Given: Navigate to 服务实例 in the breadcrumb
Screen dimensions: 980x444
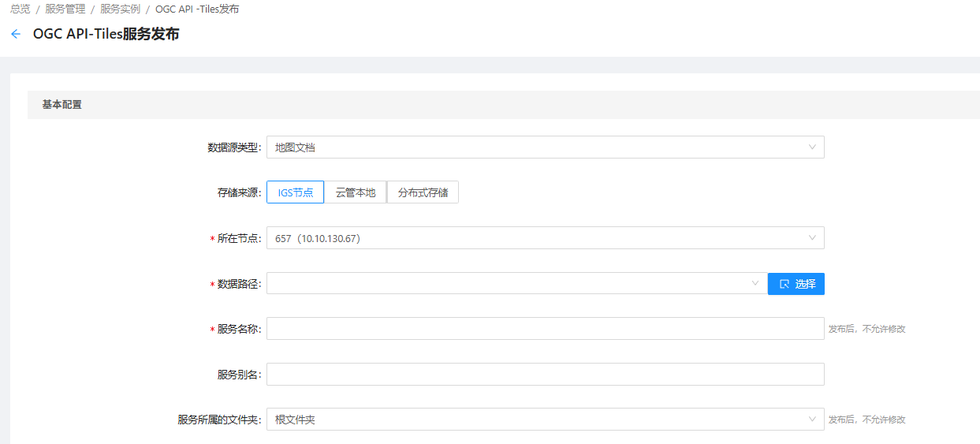Looking at the screenshot, I should pos(120,9).
